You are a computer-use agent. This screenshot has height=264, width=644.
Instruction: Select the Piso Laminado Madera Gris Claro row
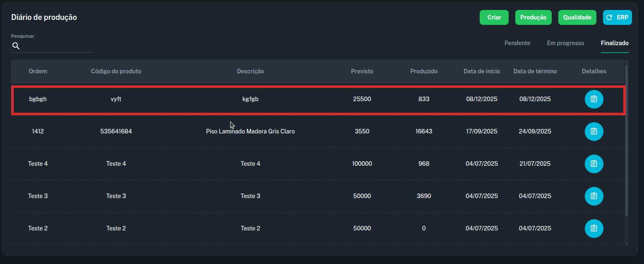coord(250,131)
